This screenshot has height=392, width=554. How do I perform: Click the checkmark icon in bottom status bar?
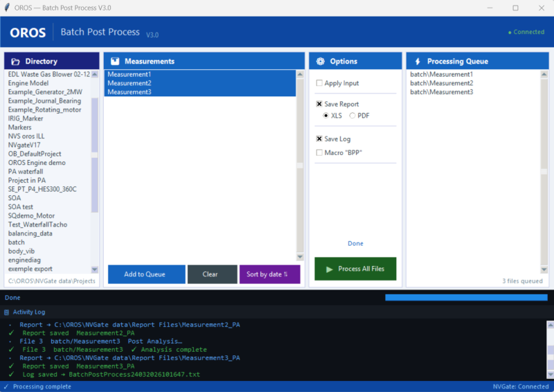(6, 386)
